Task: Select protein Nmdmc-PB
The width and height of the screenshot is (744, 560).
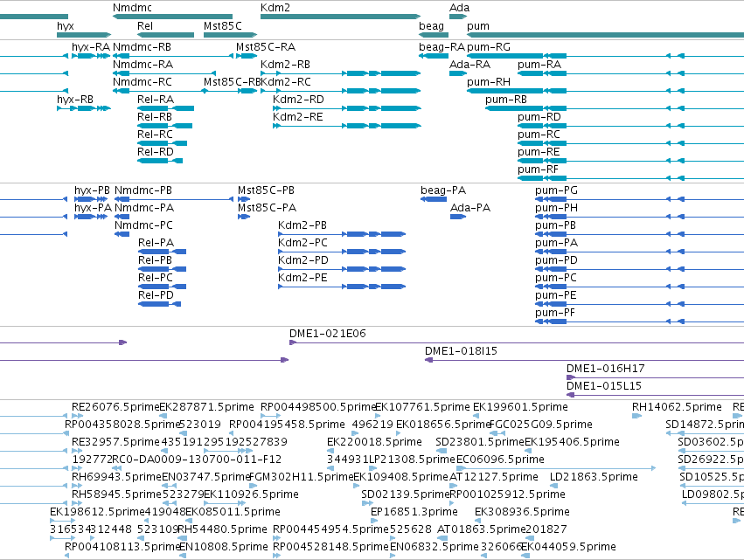Action: pyautogui.click(x=143, y=190)
